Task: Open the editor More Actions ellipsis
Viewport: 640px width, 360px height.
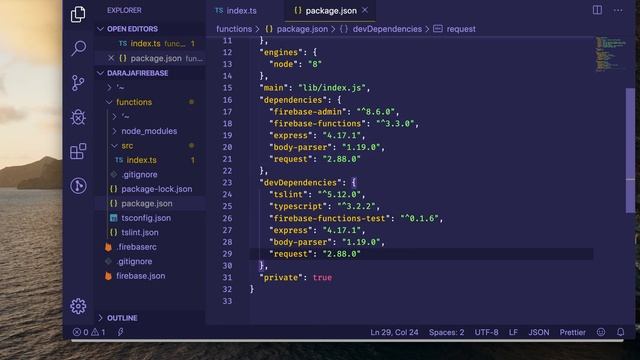Action: [618, 11]
